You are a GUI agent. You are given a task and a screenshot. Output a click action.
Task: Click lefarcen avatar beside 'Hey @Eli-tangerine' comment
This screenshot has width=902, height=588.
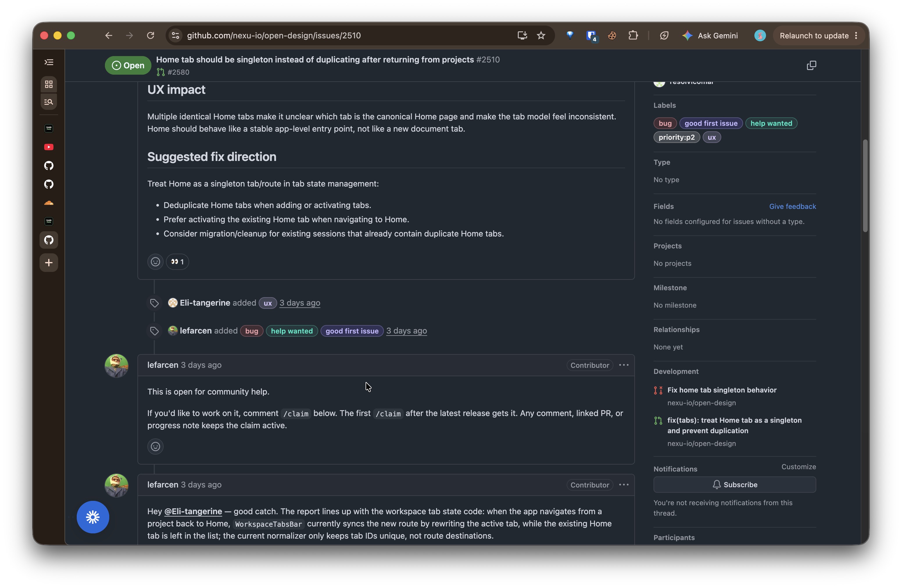[116, 485]
